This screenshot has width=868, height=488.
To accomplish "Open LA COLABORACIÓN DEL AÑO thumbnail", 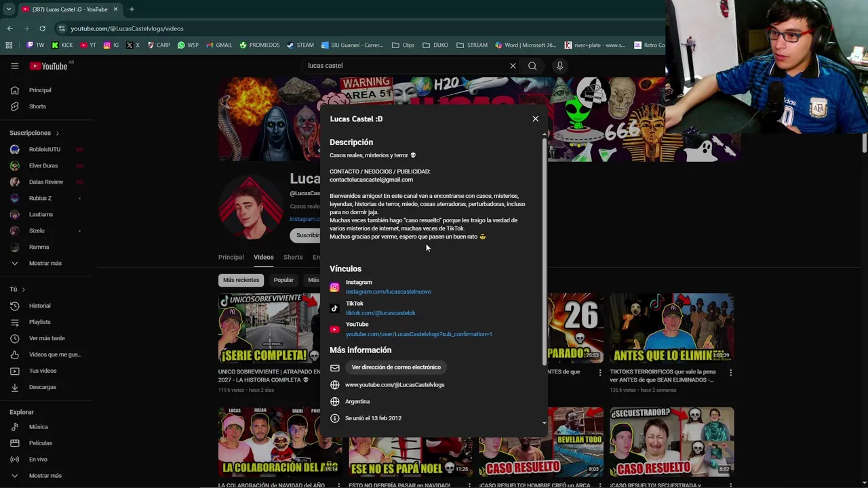I will click(280, 442).
